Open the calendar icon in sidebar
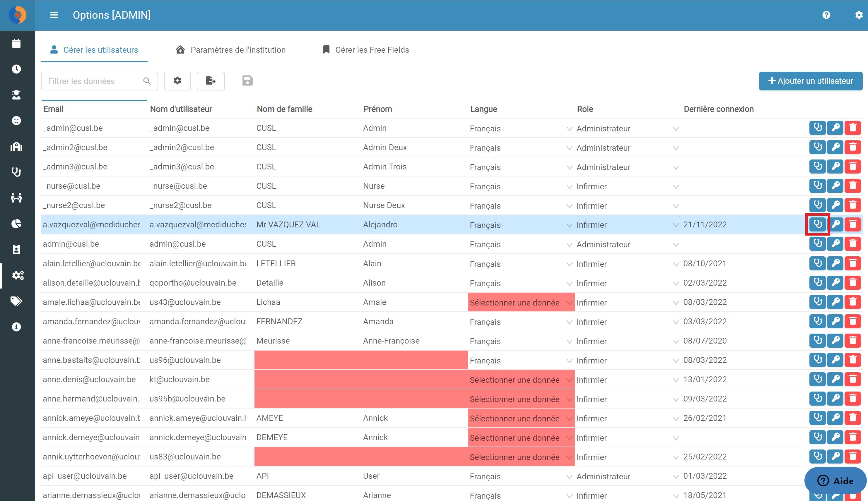The height and width of the screenshot is (501, 868). (x=16, y=43)
